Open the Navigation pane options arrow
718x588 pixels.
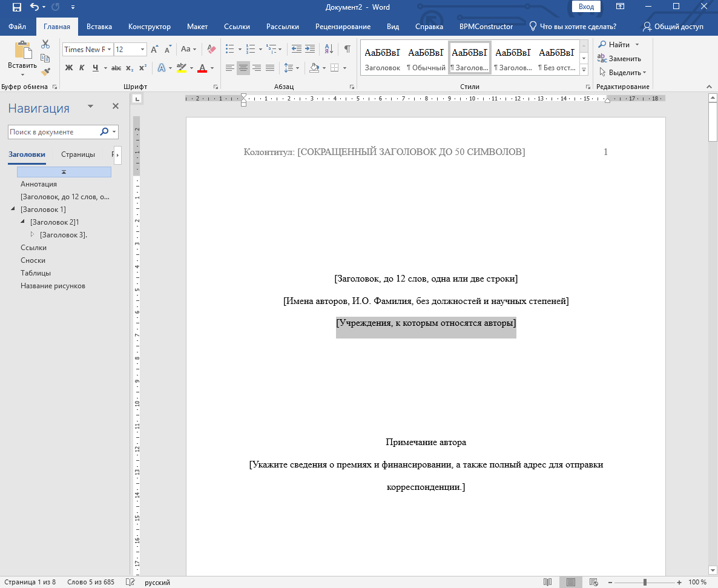pos(91,106)
